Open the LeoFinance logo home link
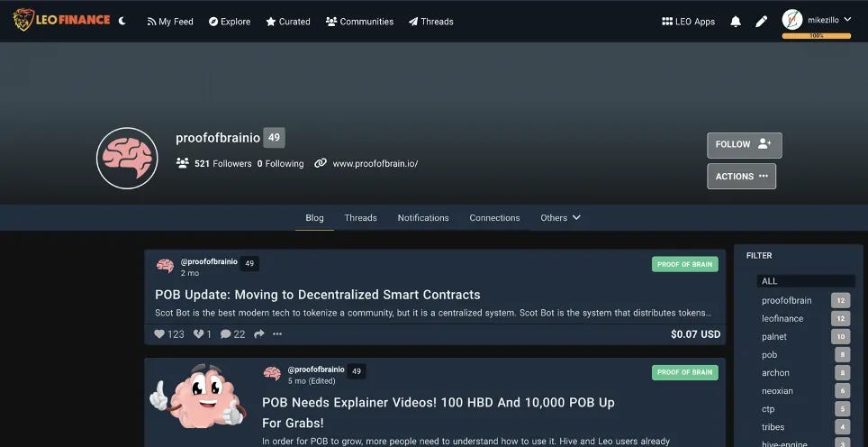The height and width of the screenshot is (447, 868). click(61, 20)
